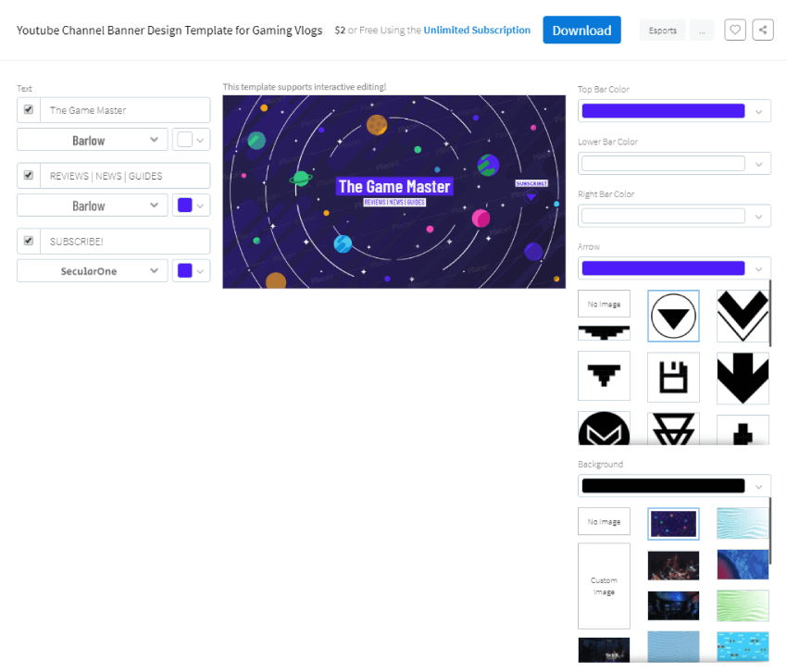Open the Barlow font dropdown
This screenshot has height=672, width=787.
point(92,140)
